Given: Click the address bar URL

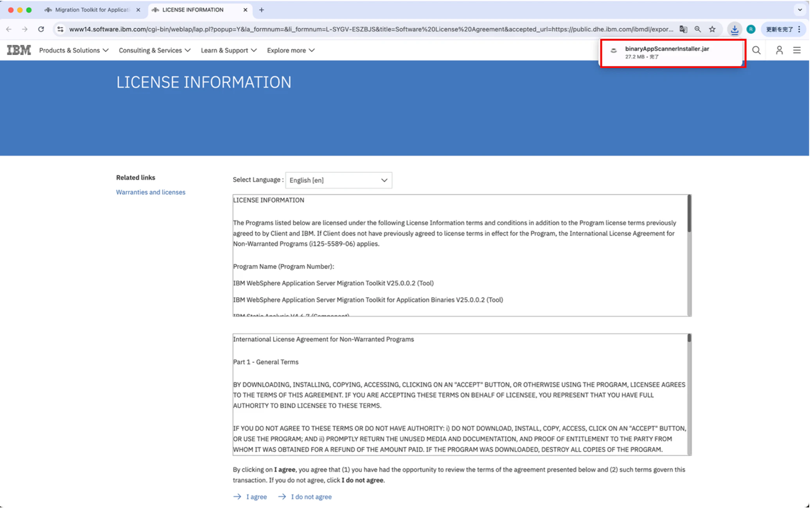Looking at the screenshot, I should tap(371, 29).
